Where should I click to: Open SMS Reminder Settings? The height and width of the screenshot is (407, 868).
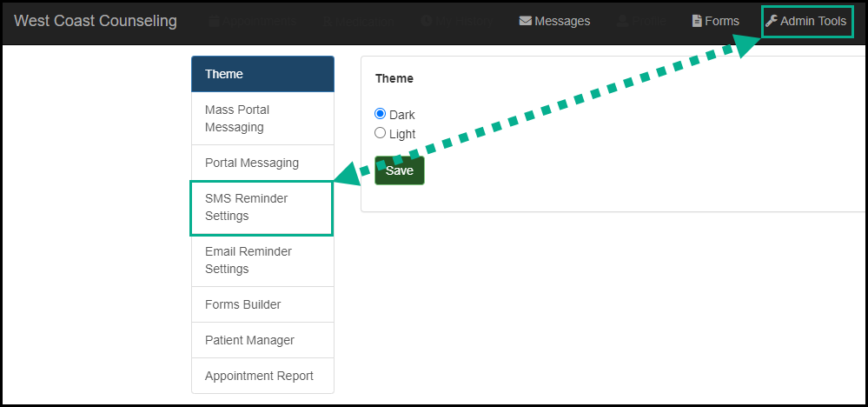point(262,207)
